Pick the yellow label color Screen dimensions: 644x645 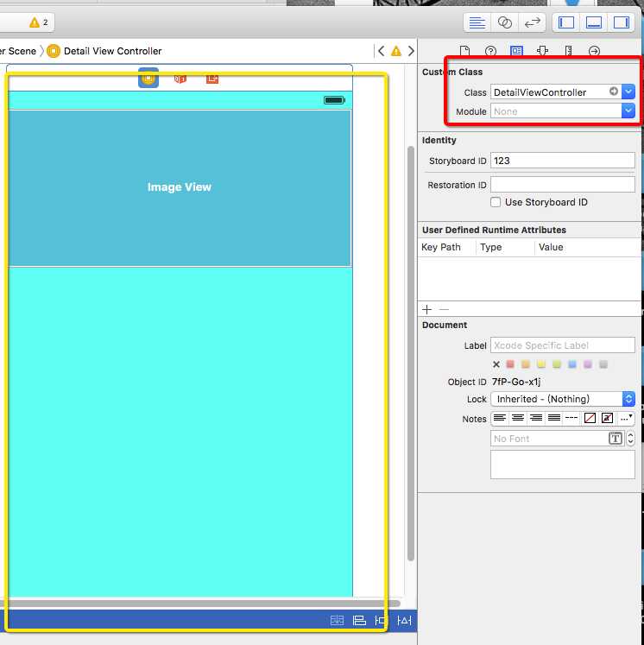click(541, 364)
